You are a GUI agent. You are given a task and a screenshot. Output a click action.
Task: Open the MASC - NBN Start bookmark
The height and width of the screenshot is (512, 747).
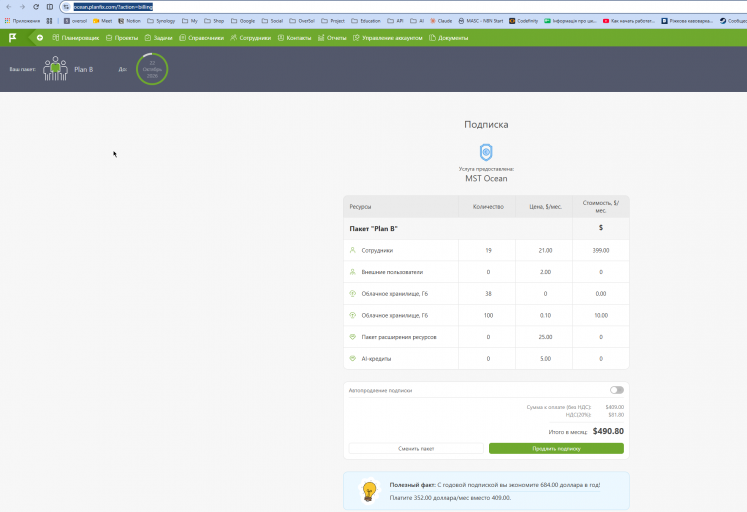[481, 21]
